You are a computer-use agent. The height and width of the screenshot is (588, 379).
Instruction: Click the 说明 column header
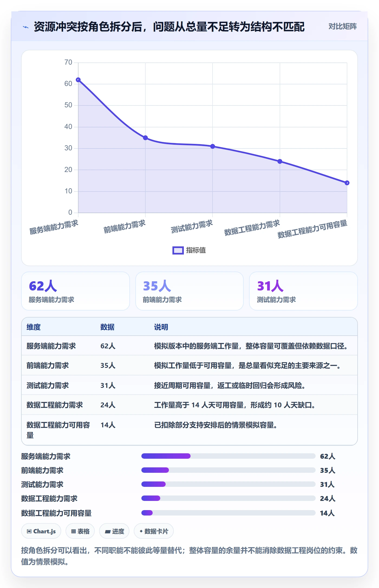pyautogui.click(x=161, y=327)
